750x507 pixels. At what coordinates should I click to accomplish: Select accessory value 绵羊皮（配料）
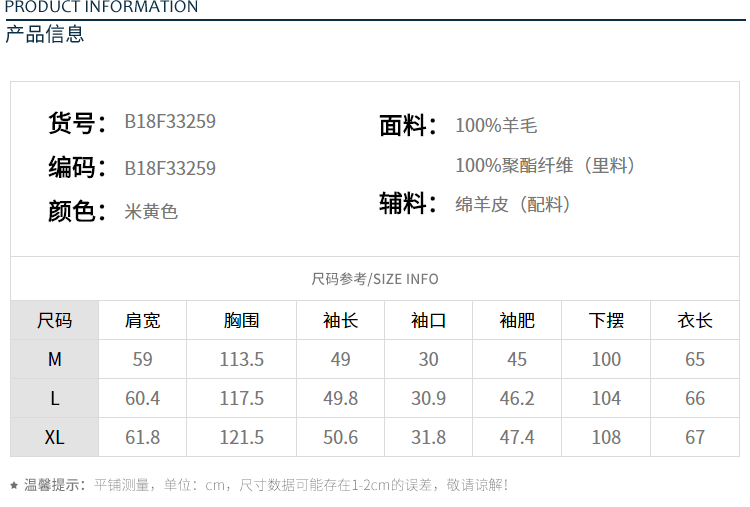point(513,204)
